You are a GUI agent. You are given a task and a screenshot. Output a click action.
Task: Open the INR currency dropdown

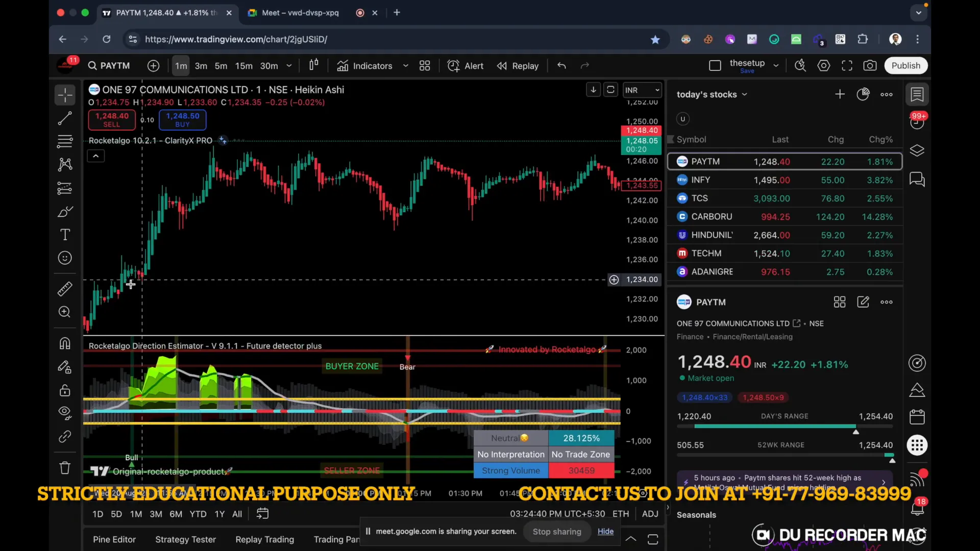(642, 90)
